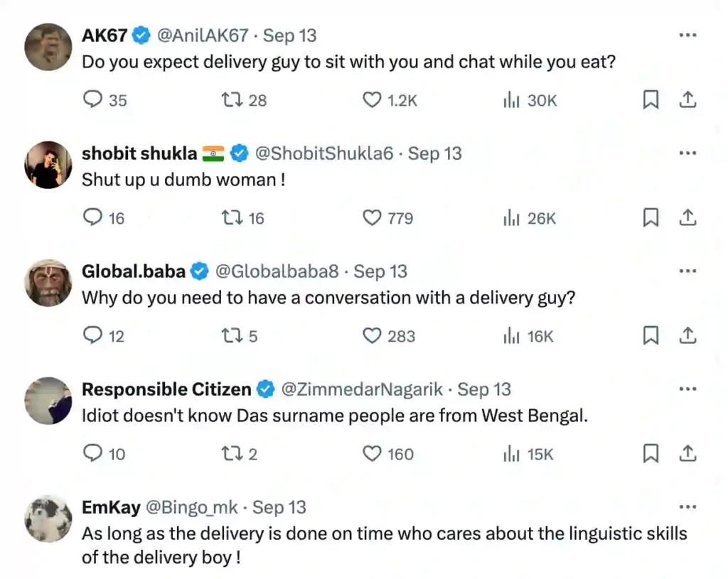Open Sep 13 timestamp on shobit shukla's tweet
This screenshot has width=728, height=579.
point(435,153)
